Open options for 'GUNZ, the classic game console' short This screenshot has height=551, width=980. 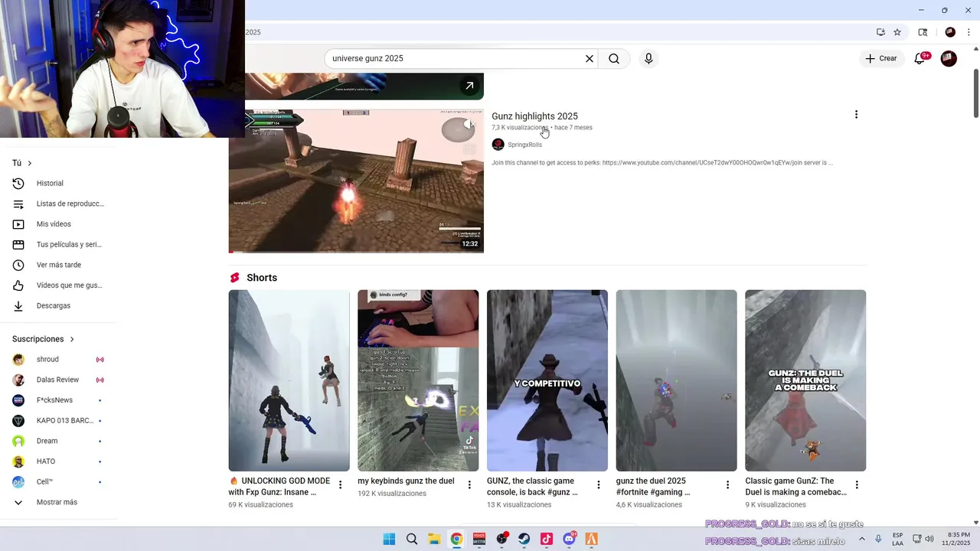[x=599, y=485]
